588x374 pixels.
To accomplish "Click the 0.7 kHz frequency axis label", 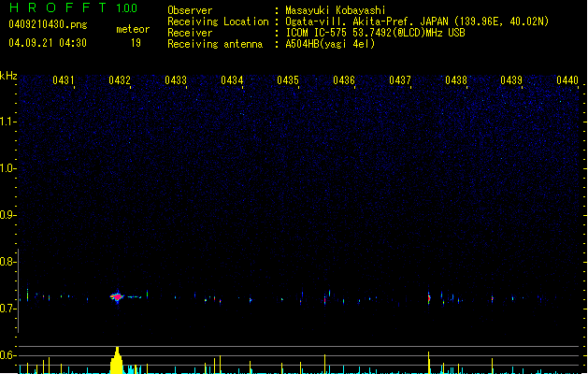I will coord(7,309).
